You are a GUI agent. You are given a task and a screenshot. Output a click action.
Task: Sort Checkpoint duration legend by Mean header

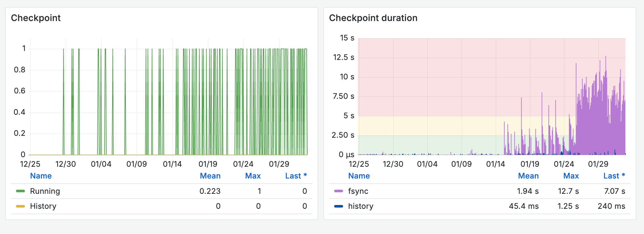click(x=528, y=176)
